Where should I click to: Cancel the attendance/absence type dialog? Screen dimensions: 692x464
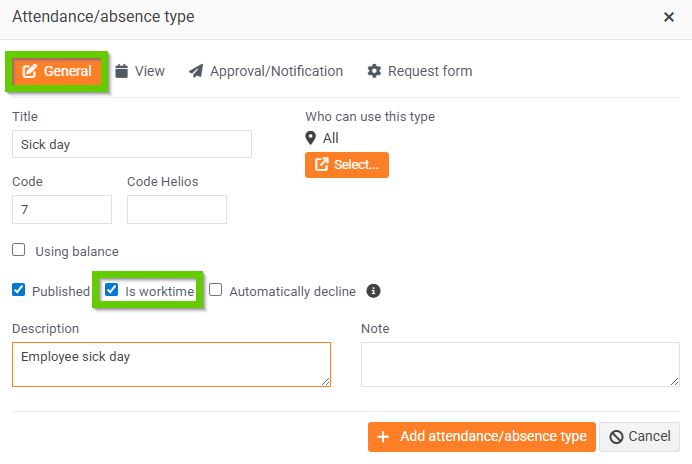pos(640,437)
